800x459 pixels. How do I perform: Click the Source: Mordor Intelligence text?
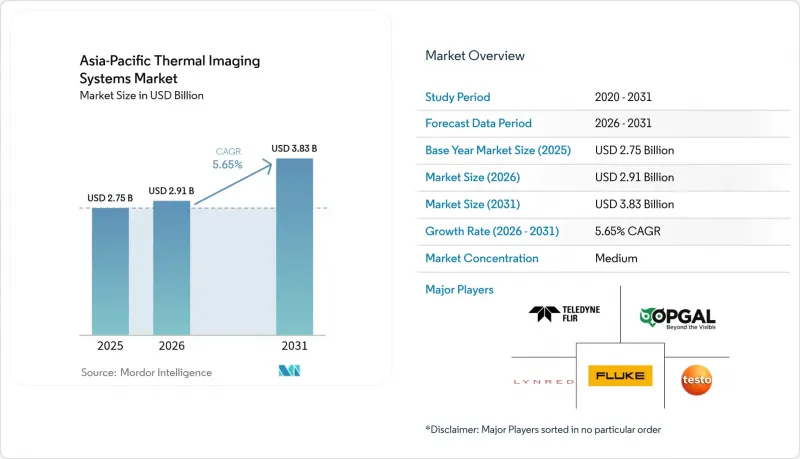pos(146,373)
